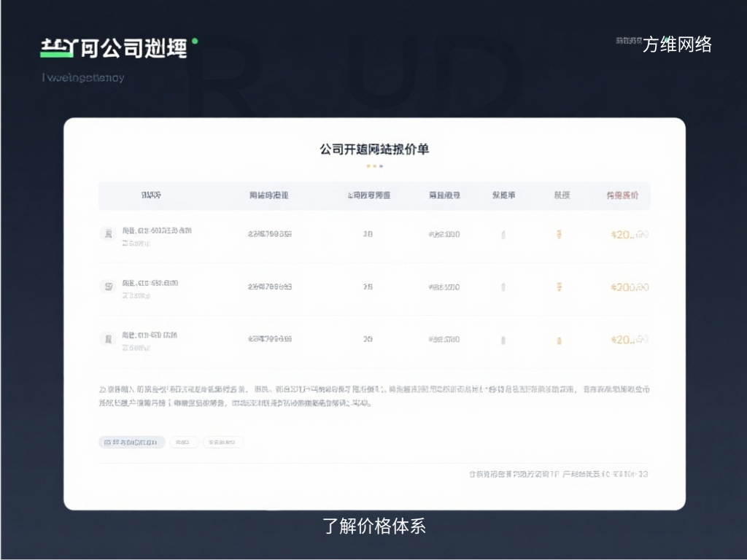
Task: Select the blue carousel dot under the title
Action: click(381, 166)
